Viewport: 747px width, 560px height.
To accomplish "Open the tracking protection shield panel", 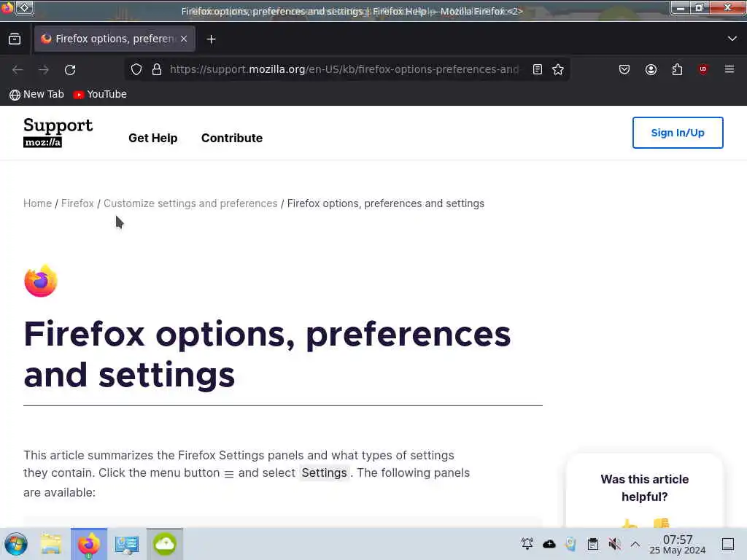I will (136, 69).
